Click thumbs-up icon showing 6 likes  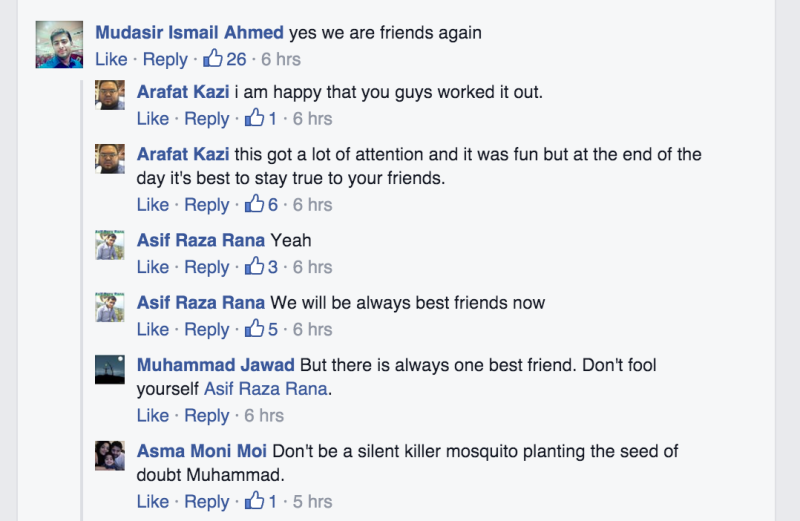pos(254,205)
